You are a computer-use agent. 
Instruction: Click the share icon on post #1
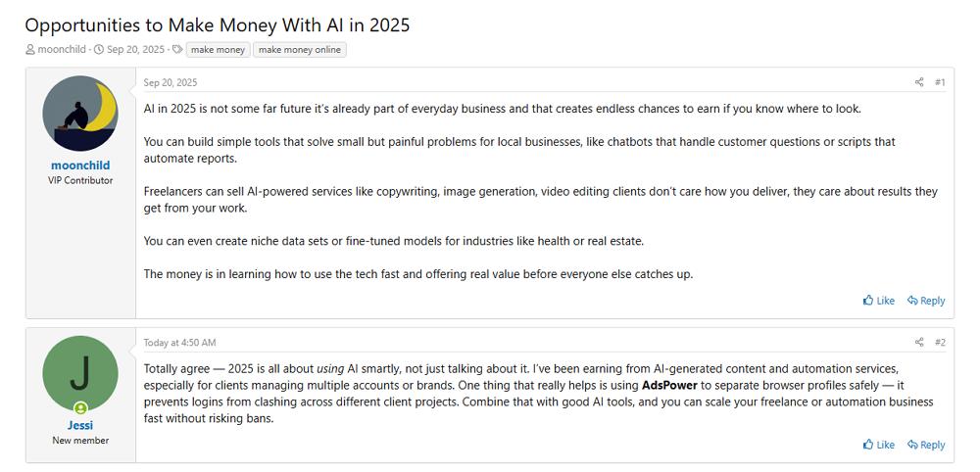(x=919, y=82)
